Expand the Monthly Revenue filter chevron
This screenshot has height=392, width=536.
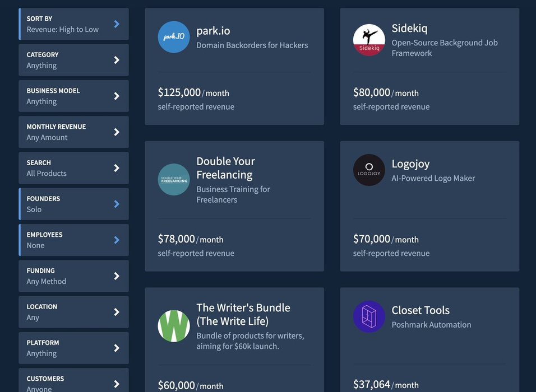(x=117, y=132)
